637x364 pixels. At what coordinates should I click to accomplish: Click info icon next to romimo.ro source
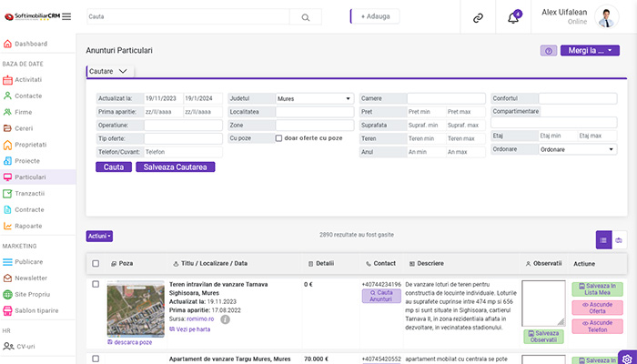click(225, 319)
